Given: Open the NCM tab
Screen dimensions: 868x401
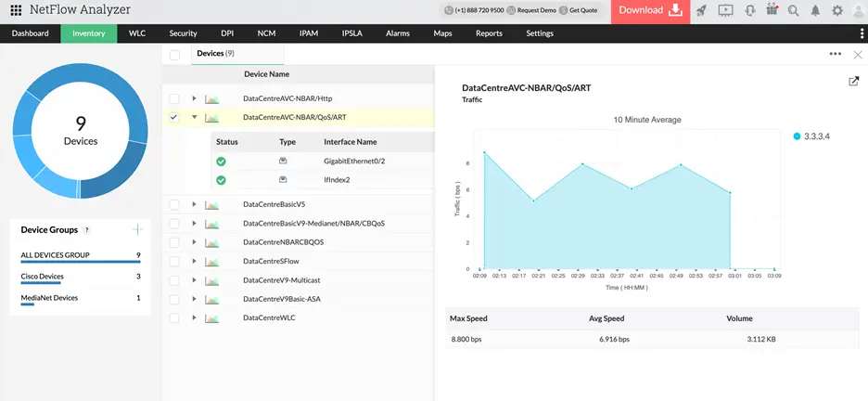Looking at the screenshot, I should 266,33.
